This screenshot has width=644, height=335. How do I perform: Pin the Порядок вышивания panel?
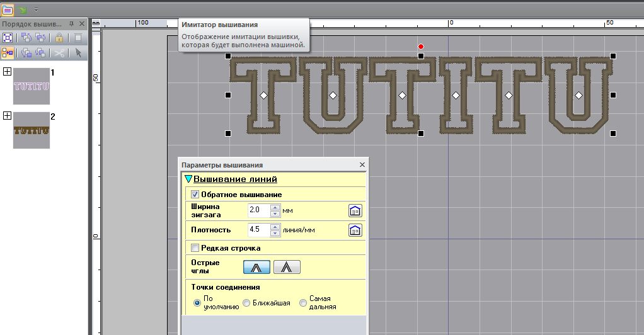coord(71,23)
